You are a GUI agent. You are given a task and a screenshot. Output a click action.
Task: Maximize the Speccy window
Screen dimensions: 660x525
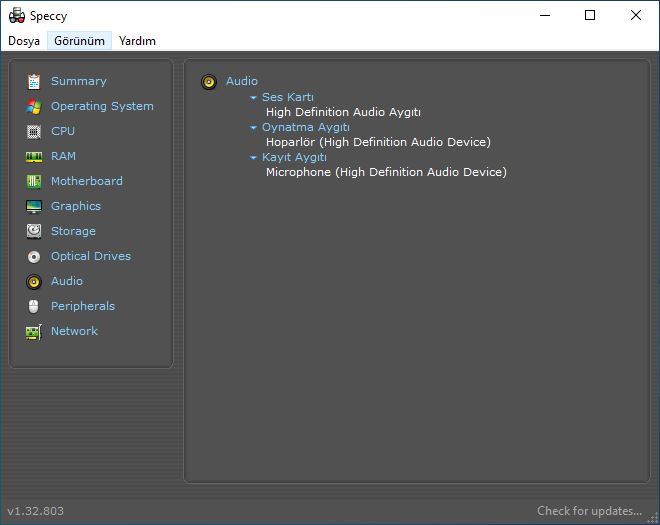590,16
